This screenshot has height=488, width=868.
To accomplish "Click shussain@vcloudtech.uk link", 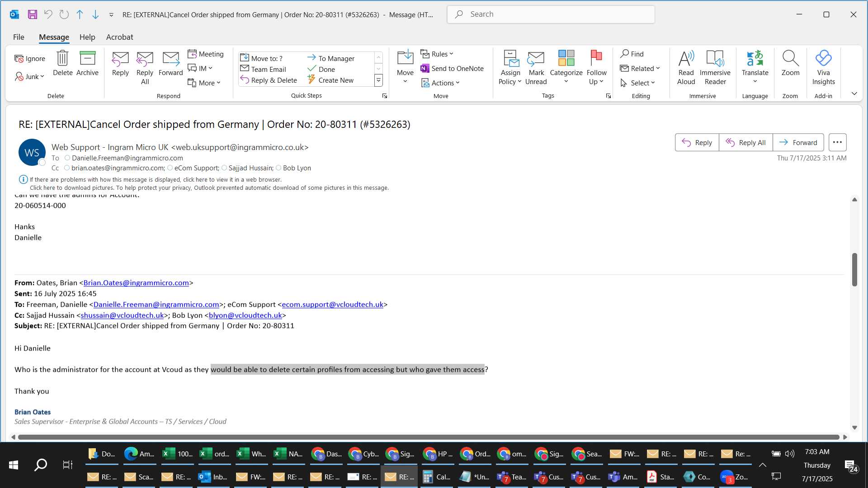I will point(122,315).
